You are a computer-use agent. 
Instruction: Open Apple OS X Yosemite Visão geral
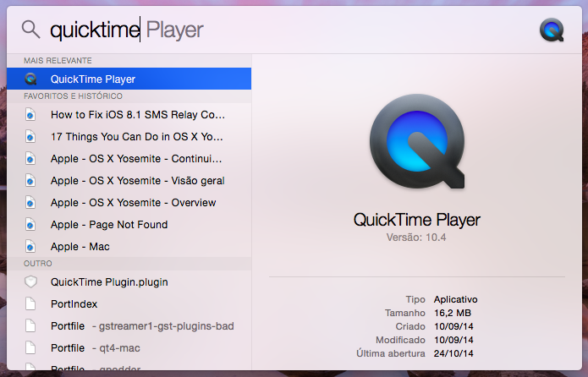click(x=129, y=181)
